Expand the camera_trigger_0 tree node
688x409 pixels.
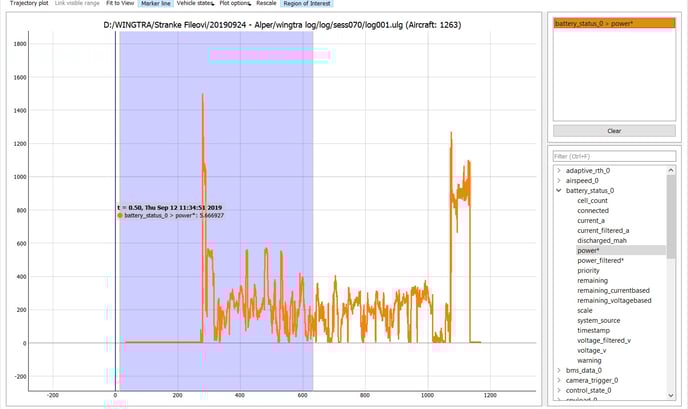pyautogui.click(x=557, y=381)
